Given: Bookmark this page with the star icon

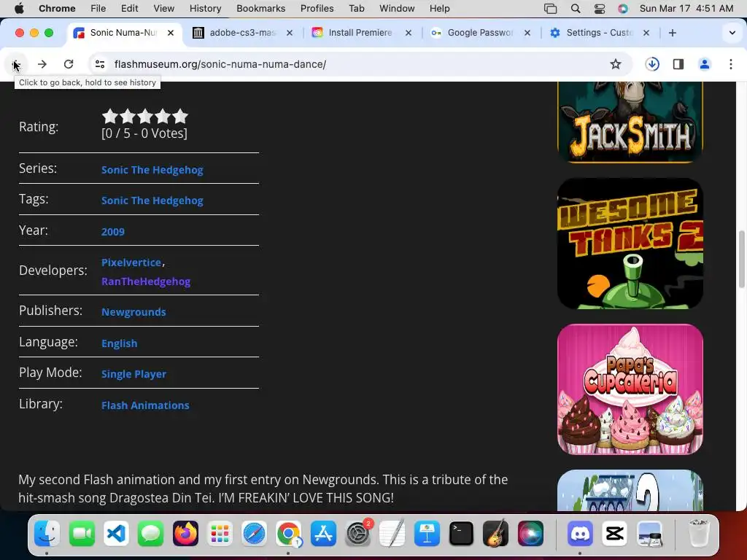Looking at the screenshot, I should pyautogui.click(x=616, y=64).
